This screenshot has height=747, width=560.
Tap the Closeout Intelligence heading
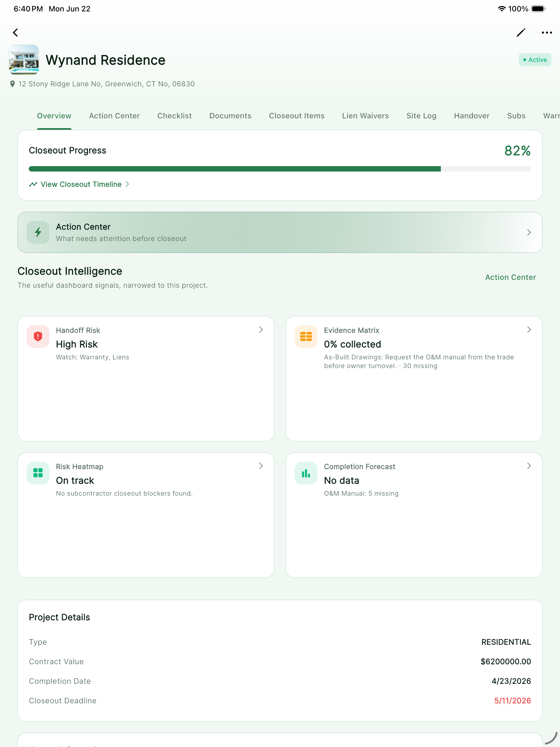point(70,271)
